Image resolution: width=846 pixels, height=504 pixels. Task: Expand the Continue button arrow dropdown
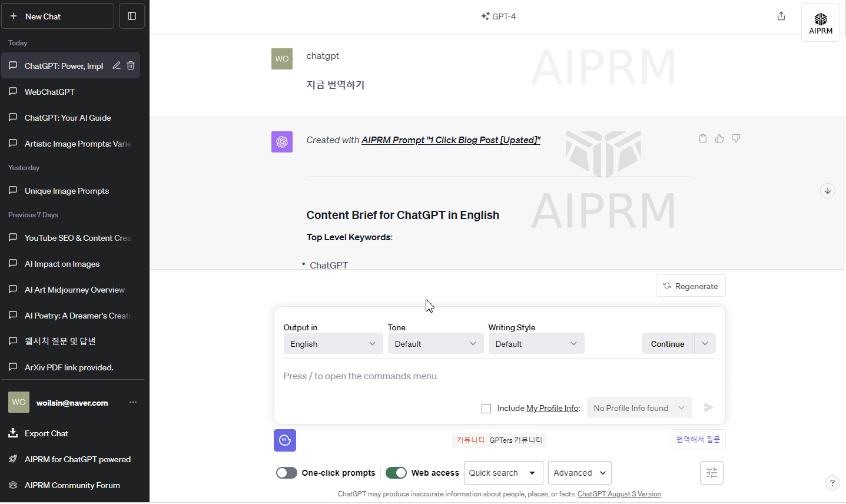coord(705,344)
